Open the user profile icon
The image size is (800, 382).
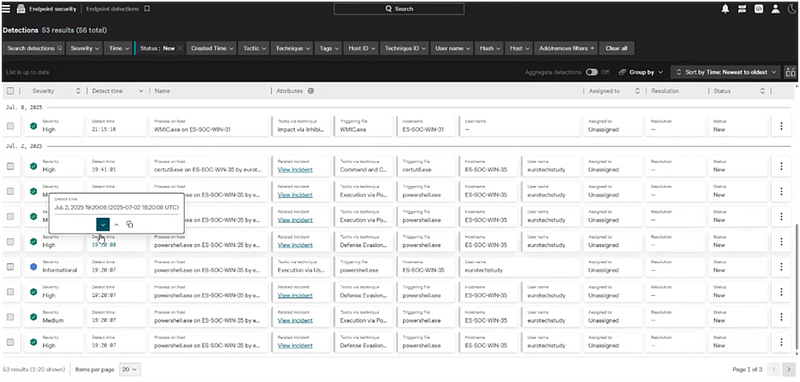(776, 9)
